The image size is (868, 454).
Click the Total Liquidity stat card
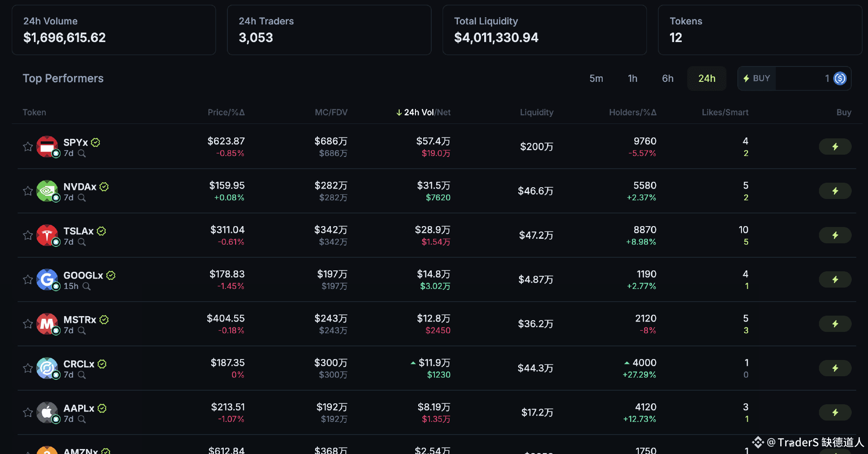click(544, 30)
